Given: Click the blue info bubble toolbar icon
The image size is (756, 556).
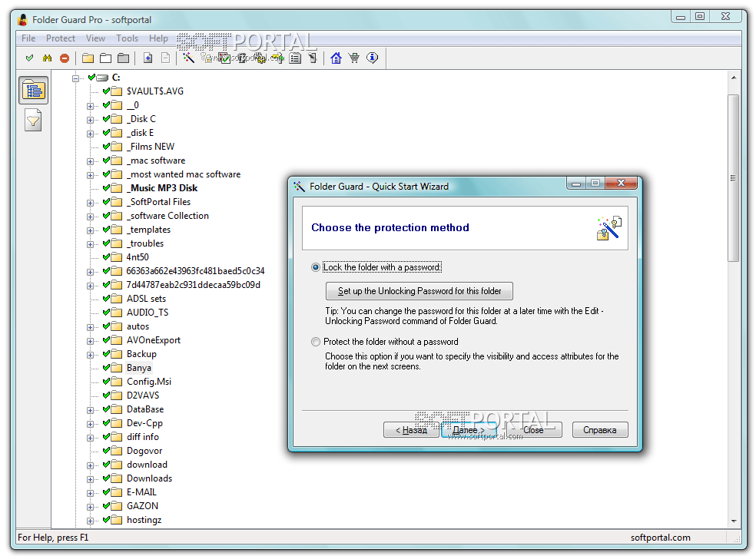Looking at the screenshot, I should coord(372,58).
